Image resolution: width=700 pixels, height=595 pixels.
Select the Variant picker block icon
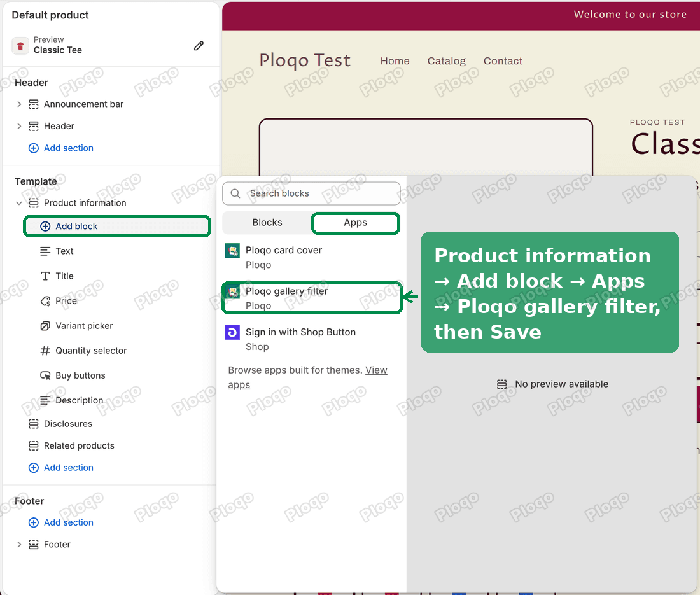point(45,326)
